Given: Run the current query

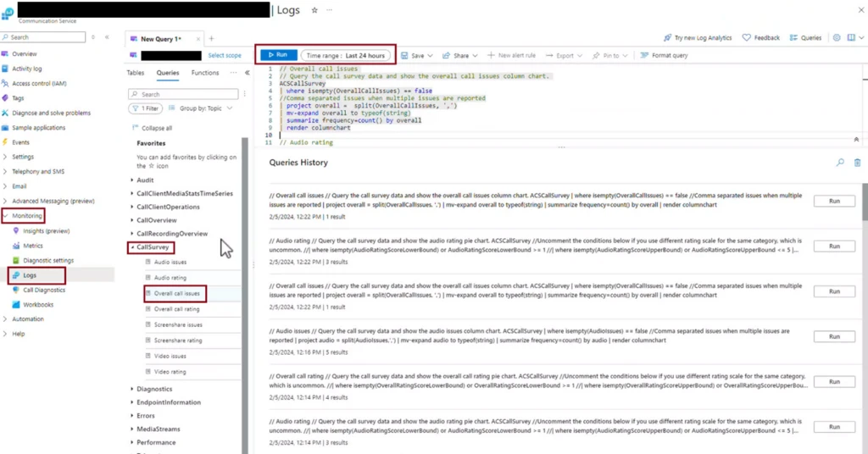Looking at the screenshot, I should (278, 55).
